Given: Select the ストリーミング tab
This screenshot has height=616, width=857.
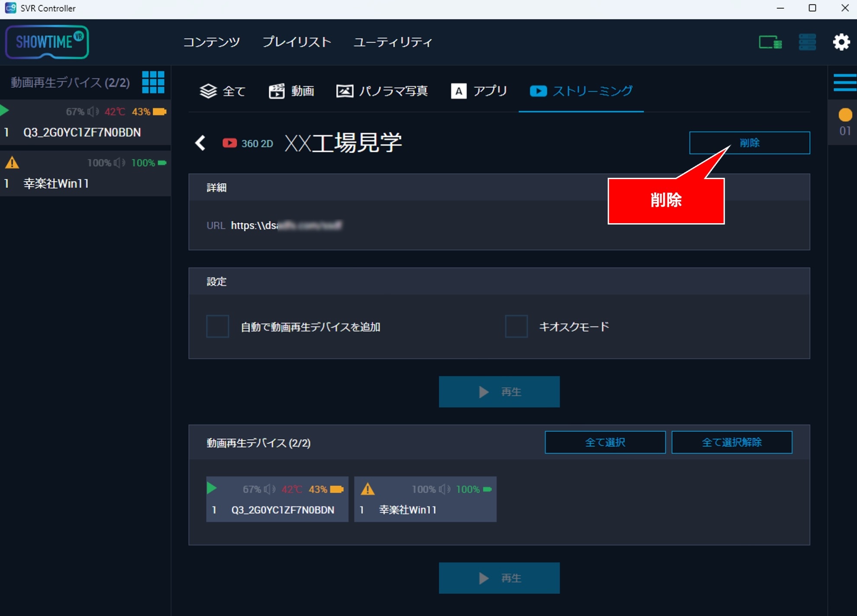Looking at the screenshot, I should click(x=581, y=91).
